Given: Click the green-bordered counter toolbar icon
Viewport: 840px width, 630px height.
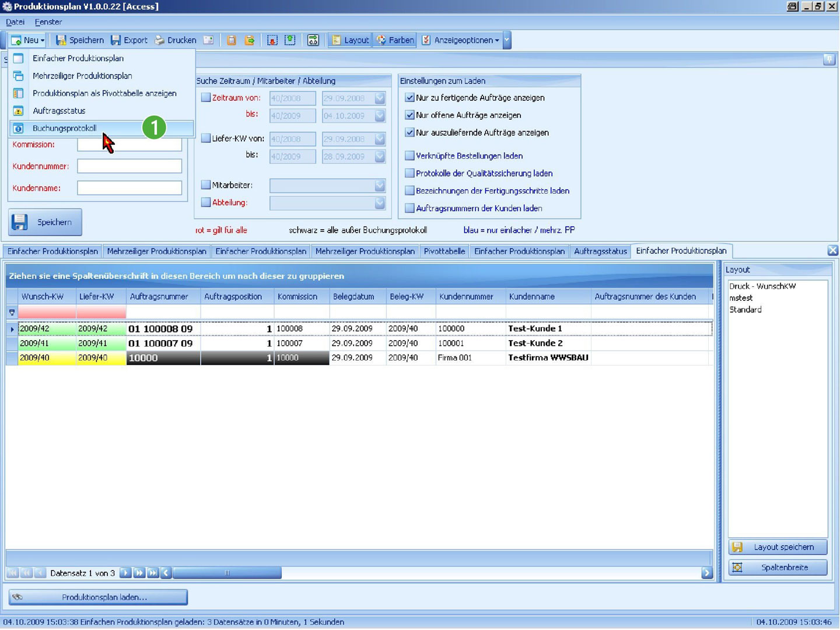Looking at the screenshot, I should tap(313, 40).
